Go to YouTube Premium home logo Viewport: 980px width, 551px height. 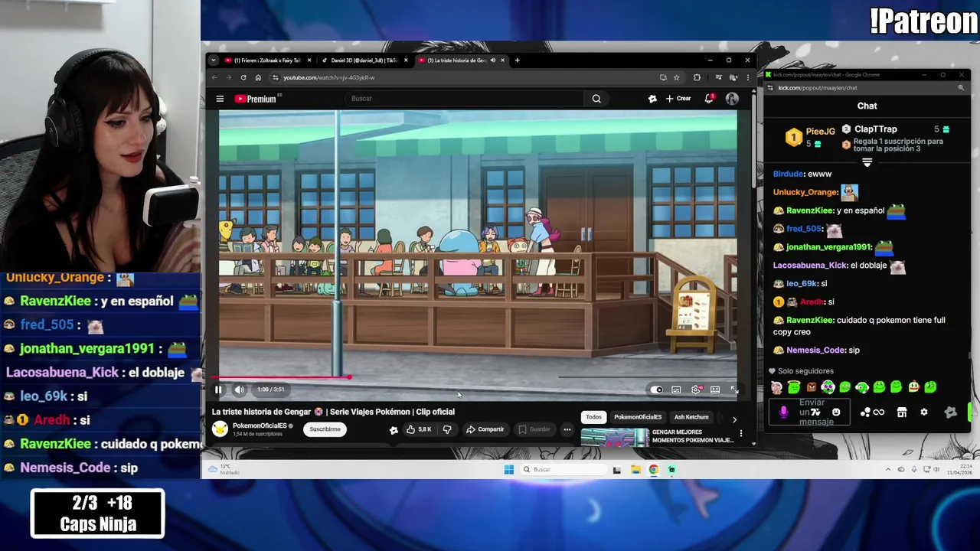point(256,99)
